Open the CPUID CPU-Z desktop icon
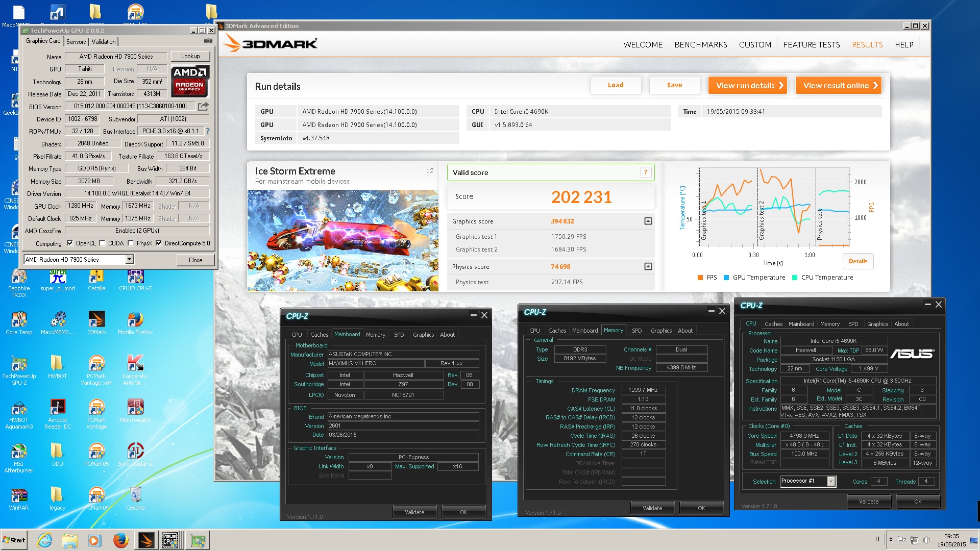The height and width of the screenshot is (551, 980). (135, 281)
